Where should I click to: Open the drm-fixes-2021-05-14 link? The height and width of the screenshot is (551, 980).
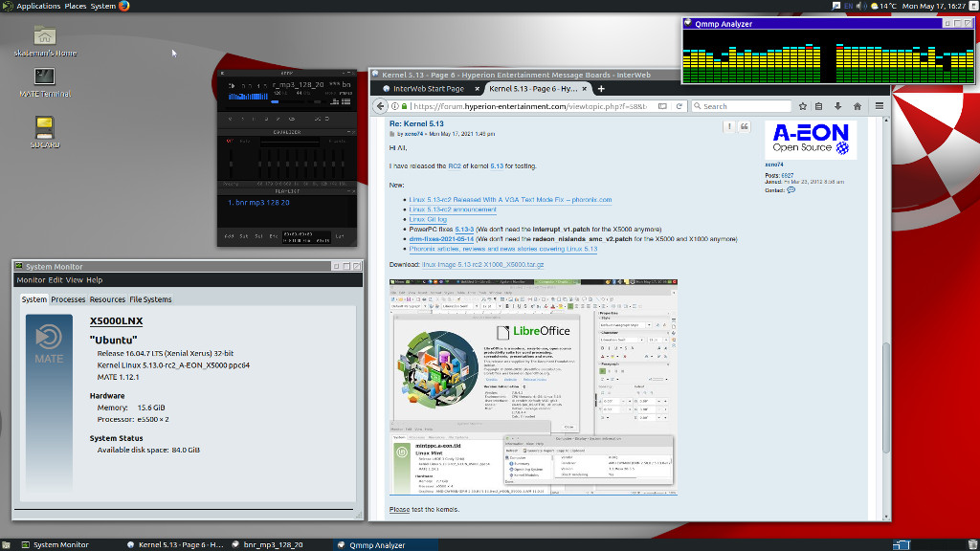click(441, 239)
